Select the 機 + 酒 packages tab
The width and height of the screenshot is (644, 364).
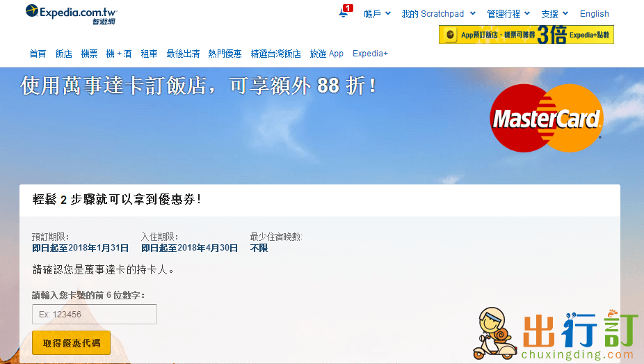click(x=119, y=54)
